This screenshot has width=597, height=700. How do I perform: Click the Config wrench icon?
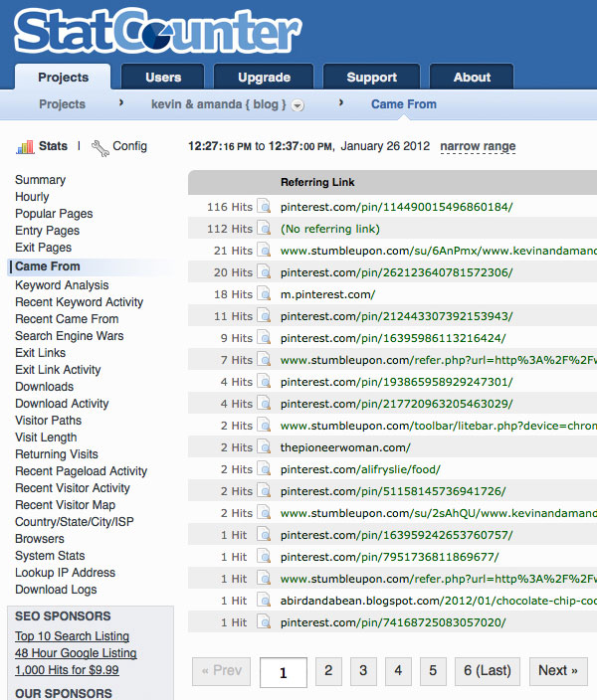[100, 148]
